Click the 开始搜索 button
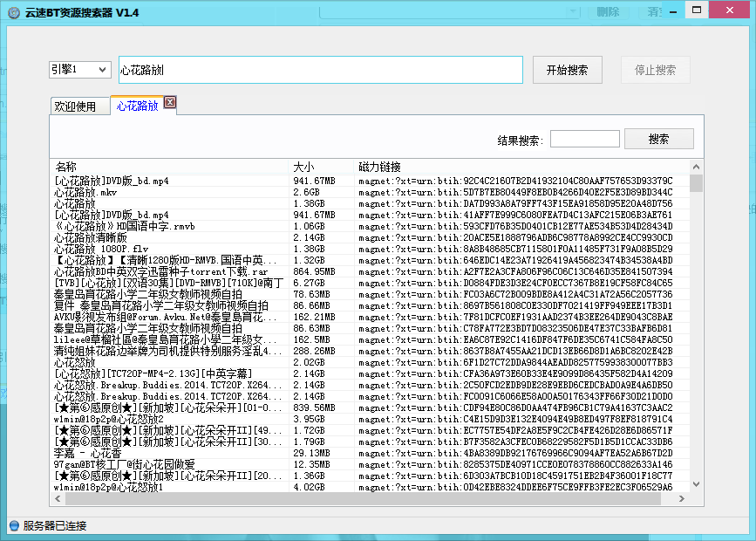This screenshot has width=756, height=541. coord(573,71)
